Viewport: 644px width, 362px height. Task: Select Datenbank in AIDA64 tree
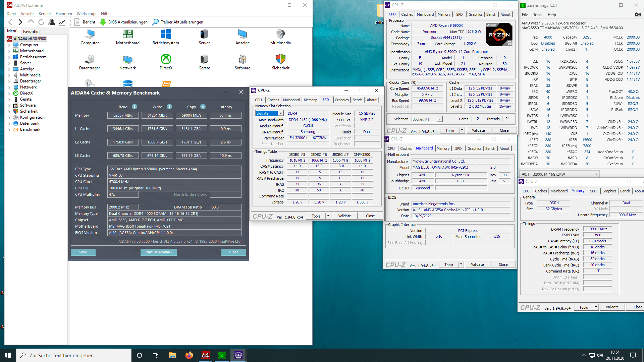[x=30, y=123]
